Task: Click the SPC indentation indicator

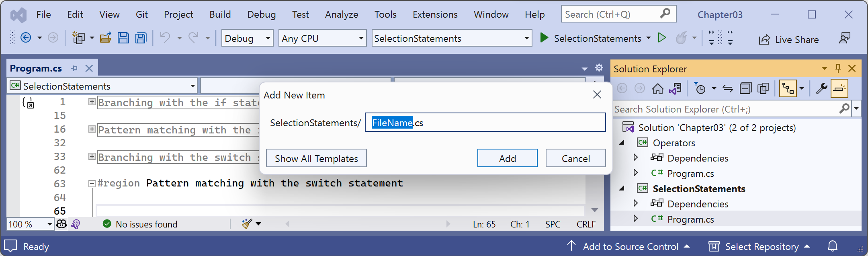Action: [x=553, y=224]
